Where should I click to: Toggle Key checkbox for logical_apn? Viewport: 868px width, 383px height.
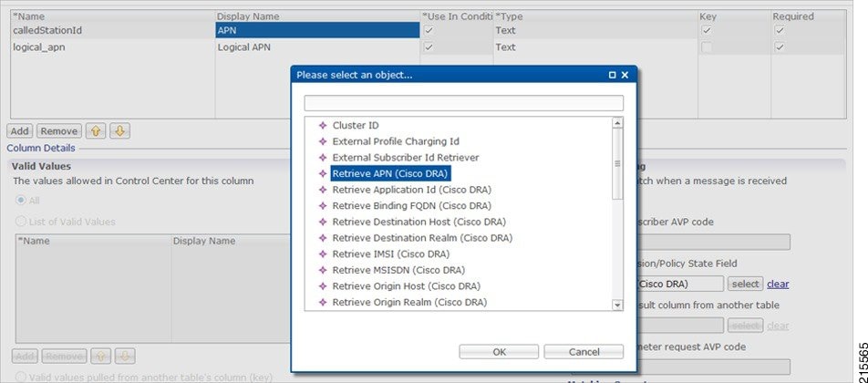click(x=707, y=47)
